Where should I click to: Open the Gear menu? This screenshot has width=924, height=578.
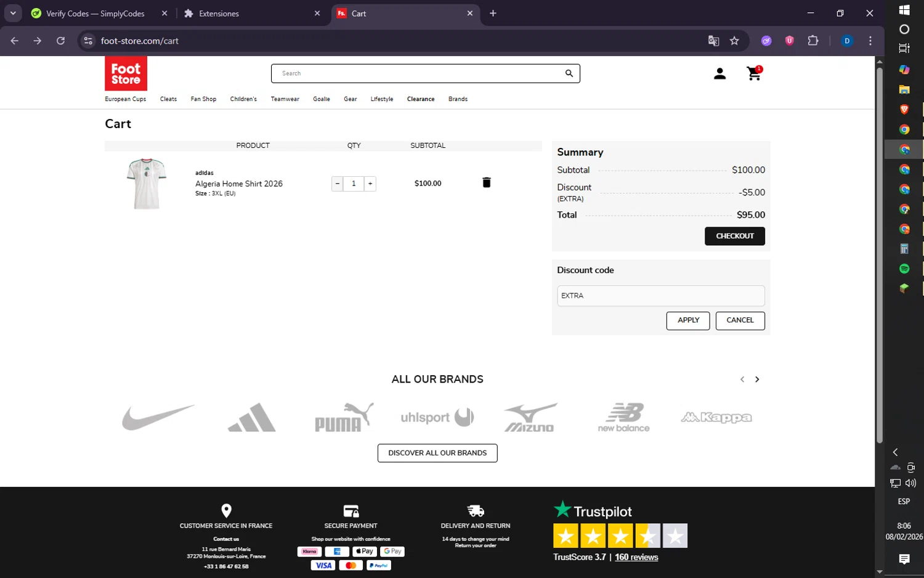coord(351,99)
